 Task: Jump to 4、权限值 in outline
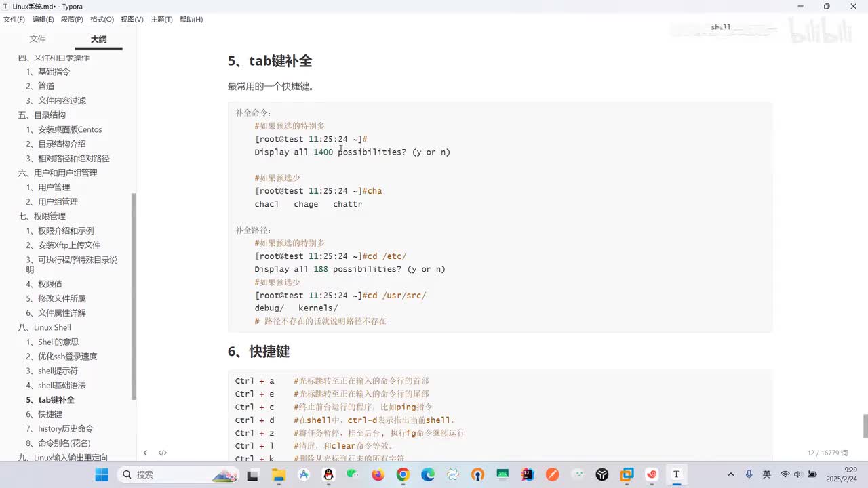(44, 284)
